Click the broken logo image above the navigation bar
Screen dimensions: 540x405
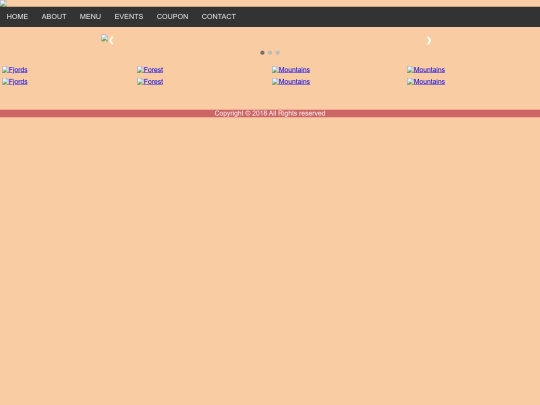click(3, 4)
